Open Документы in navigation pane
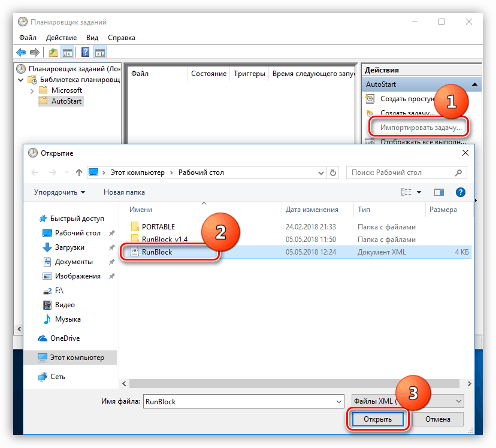Image resolution: width=496 pixels, height=448 pixels. [x=74, y=262]
